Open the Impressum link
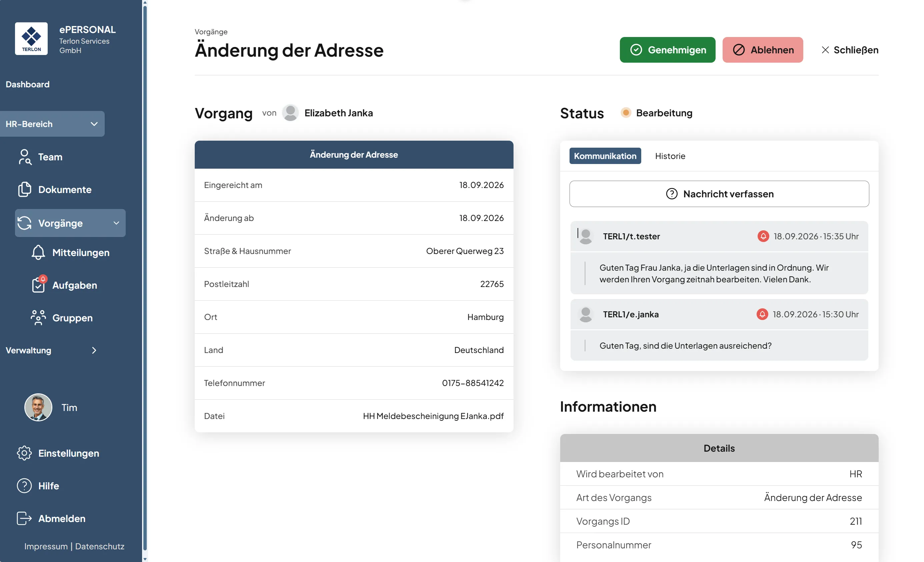The height and width of the screenshot is (562, 924). 46,546
